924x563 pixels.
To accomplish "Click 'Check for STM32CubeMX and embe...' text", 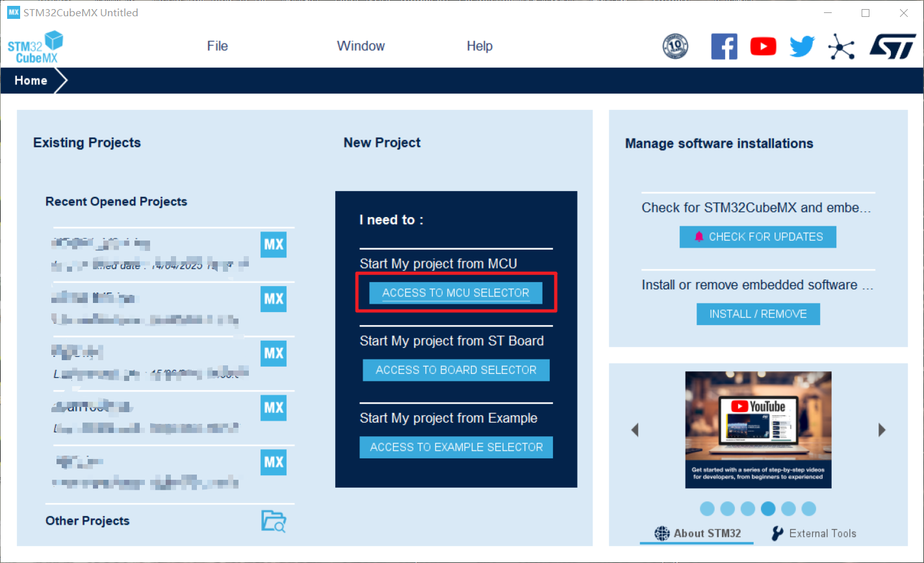I will click(x=756, y=208).
